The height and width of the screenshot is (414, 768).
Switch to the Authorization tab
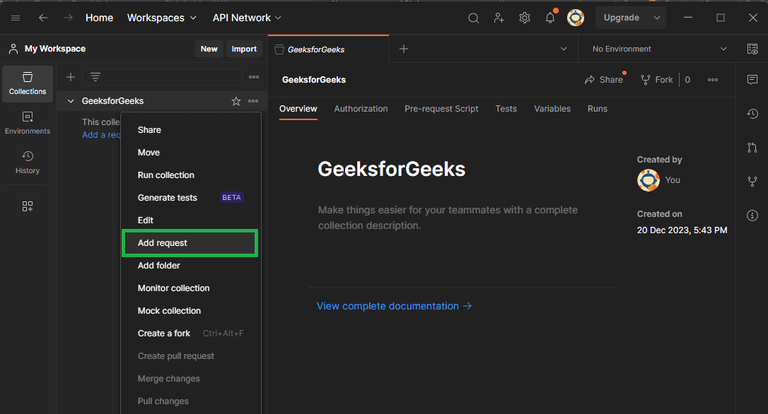click(x=361, y=109)
